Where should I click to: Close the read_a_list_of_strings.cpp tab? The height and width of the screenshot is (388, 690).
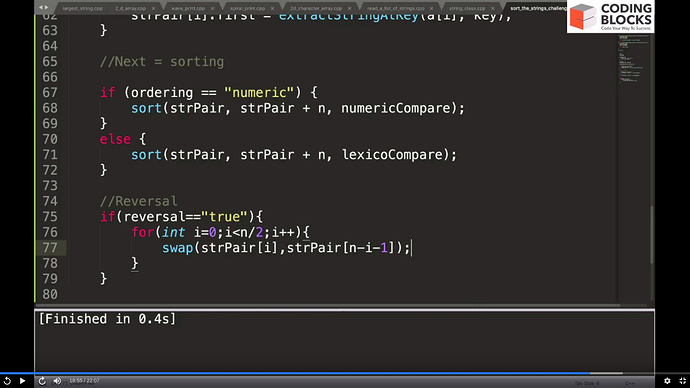(x=431, y=8)
